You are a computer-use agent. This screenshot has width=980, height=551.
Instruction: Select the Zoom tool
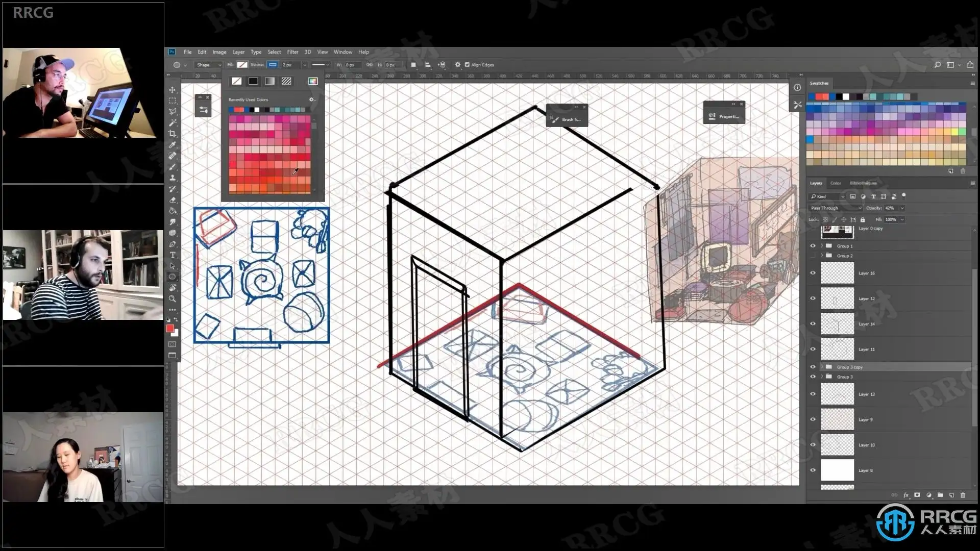point(173,299)
